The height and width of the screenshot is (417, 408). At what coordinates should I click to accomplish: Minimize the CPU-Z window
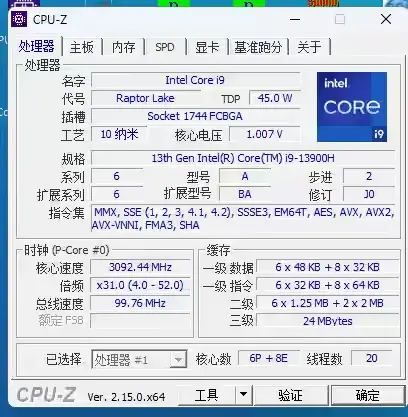[x=295, y=19]
